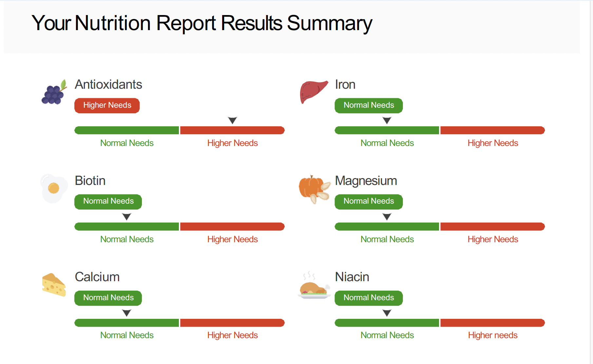Screen dimensions: 593x364
Task: Click the red segment of the Antioxidants bar
Action: (232, 130)
